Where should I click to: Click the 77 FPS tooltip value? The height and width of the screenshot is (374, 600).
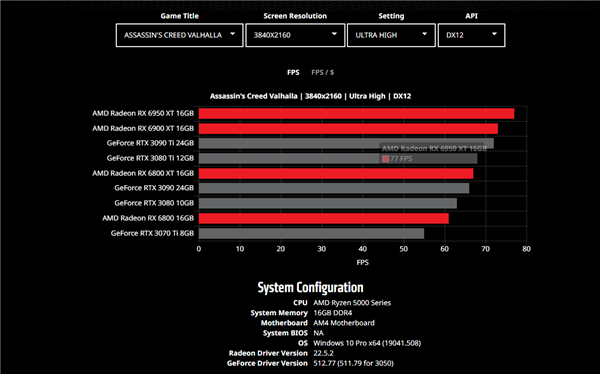(401, 159)
